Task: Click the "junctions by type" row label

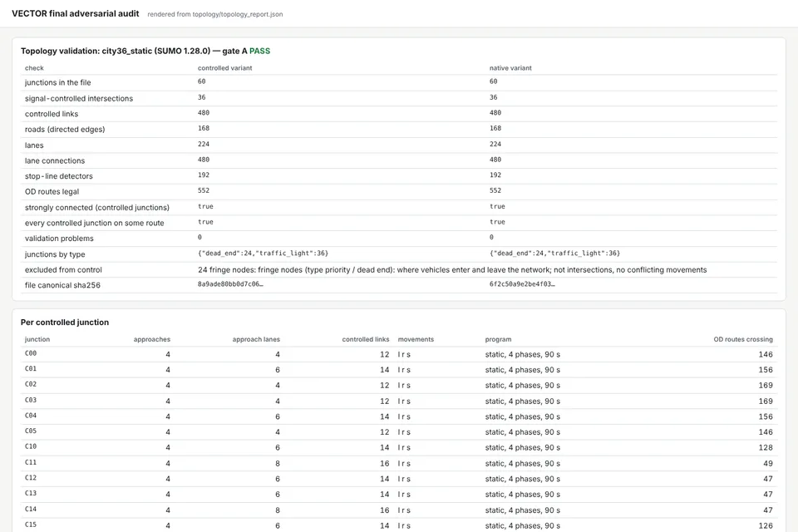Action: (x=55, y=254)
